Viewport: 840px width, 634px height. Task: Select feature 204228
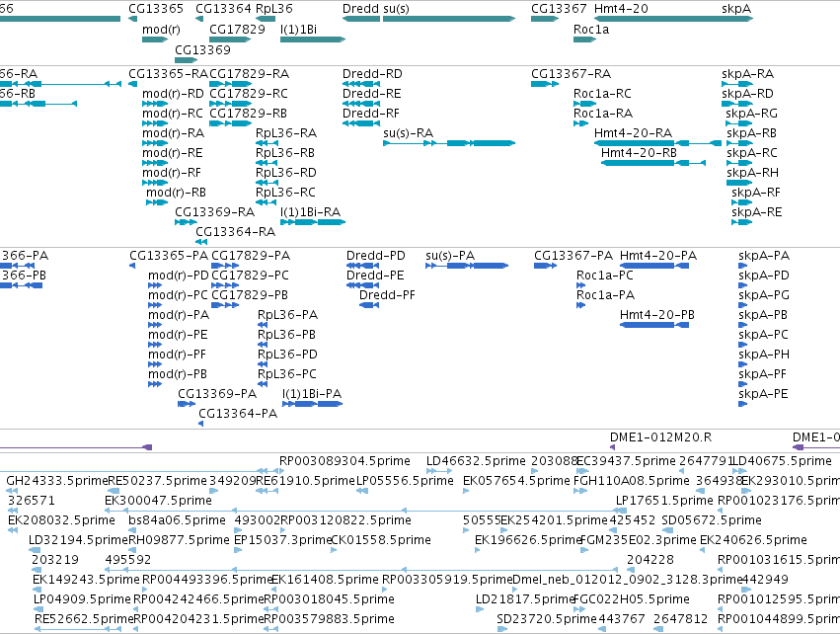649,560
